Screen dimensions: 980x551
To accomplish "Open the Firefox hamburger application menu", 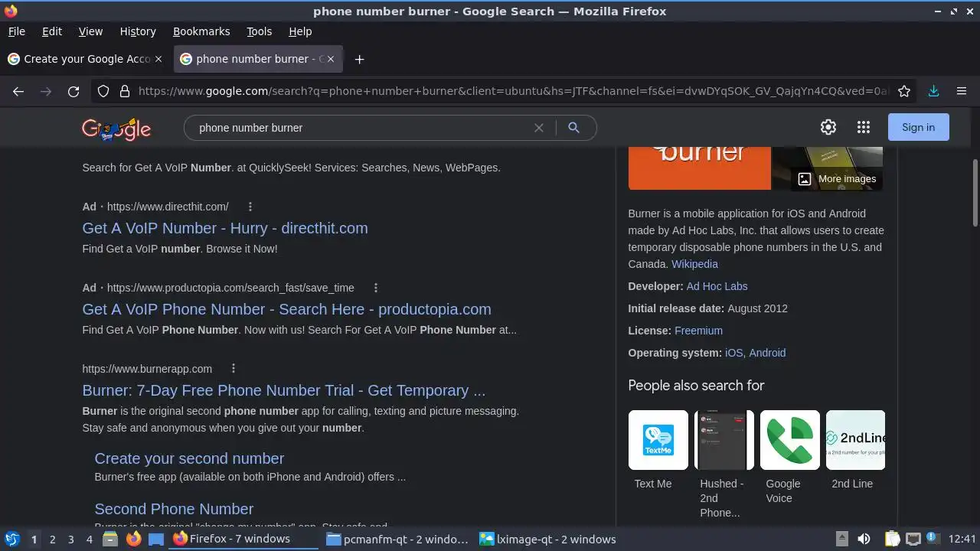I will [x=962, y=91].
